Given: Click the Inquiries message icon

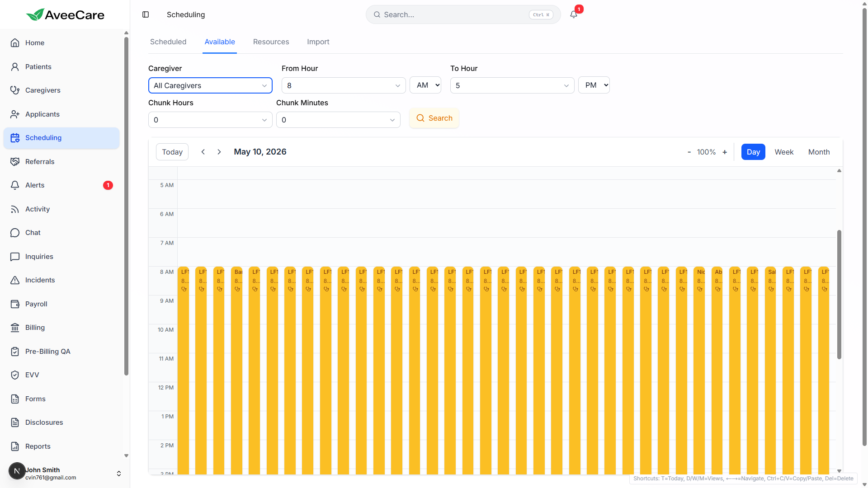Looking at the screenshot, I should click(x=15, y=257).
